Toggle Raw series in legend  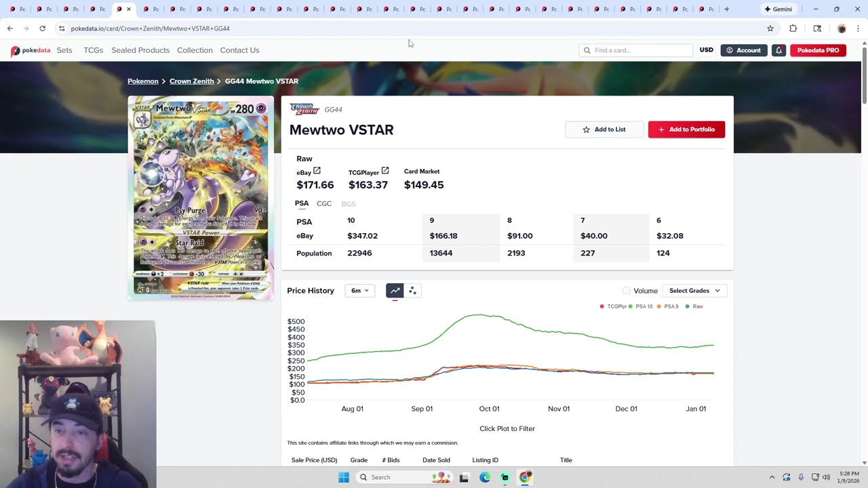(694, 306)
